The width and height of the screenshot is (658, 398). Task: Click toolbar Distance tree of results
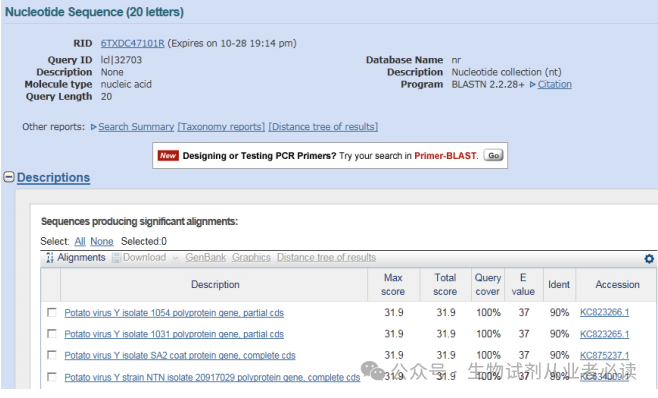326,257
